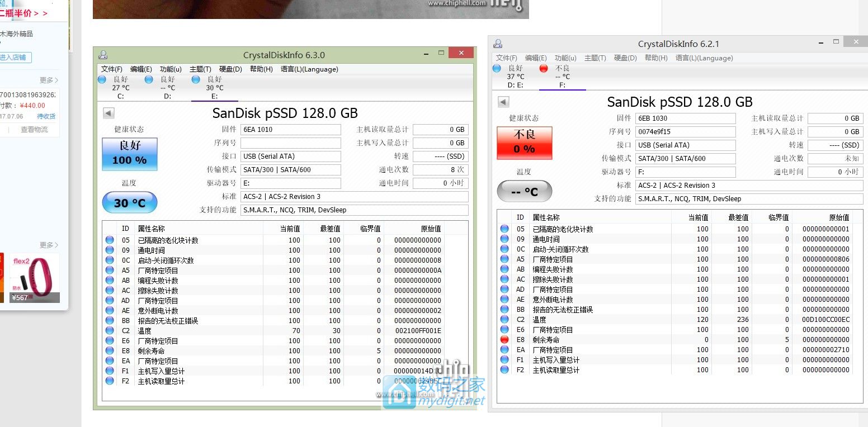
Task: Click the previous disk arrow in the 6.2.1 window
Action: click(503, 102)
